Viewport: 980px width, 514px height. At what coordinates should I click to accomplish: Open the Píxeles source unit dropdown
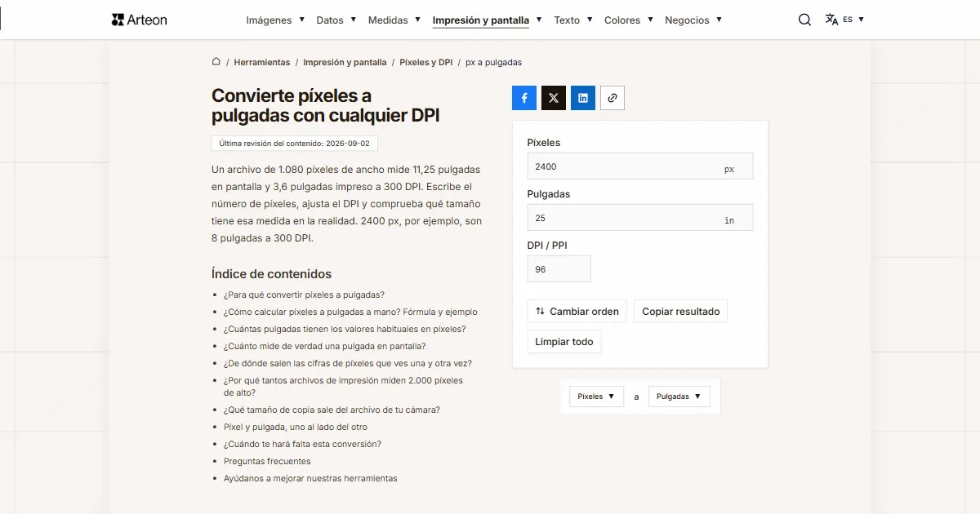596,397
